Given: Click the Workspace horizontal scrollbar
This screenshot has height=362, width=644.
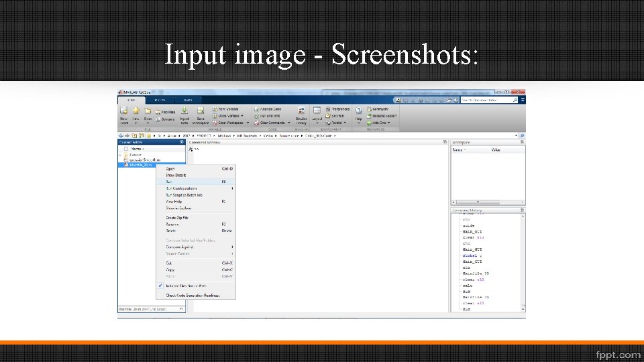Looking at the screenshot, I should pos(488,202).
